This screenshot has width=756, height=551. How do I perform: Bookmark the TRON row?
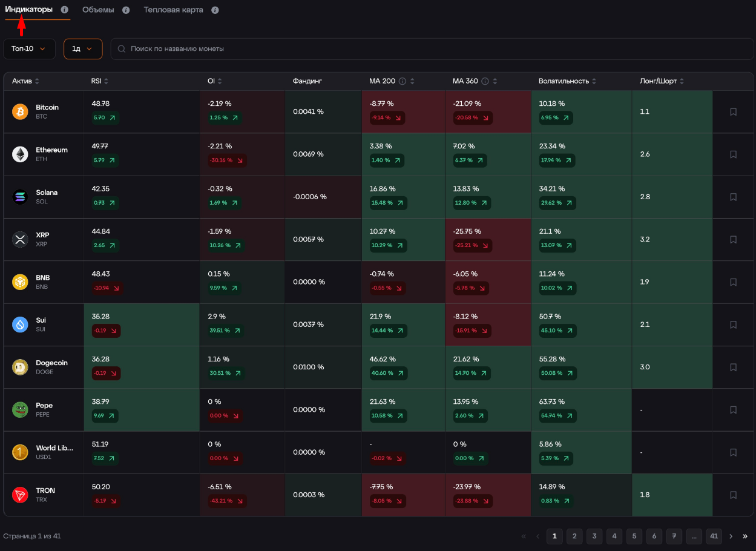(734, 495)
